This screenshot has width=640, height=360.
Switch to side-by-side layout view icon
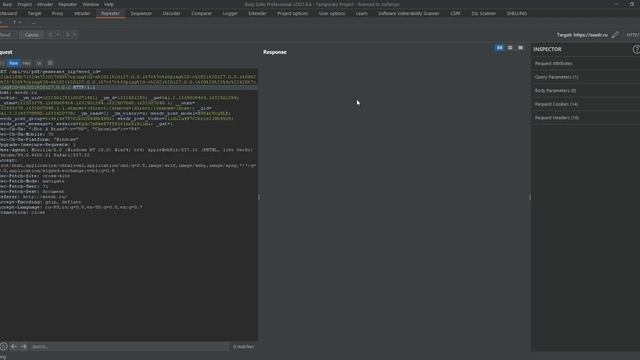(x=500, y=48)
